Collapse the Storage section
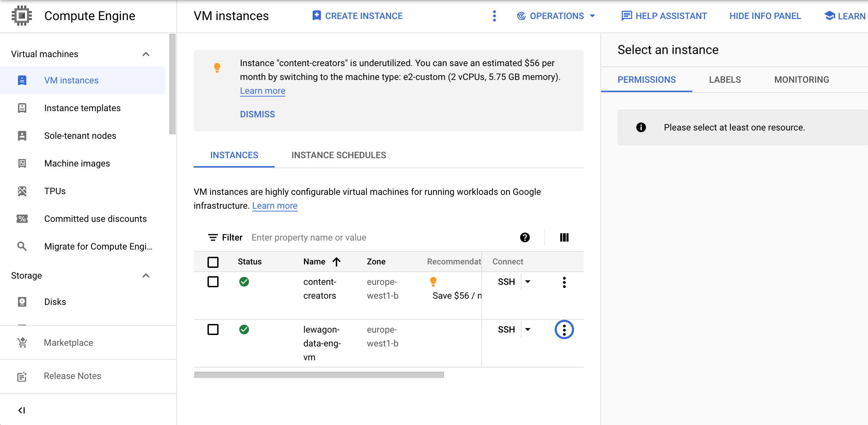The width and height of the screenshot is (868, 425). pos(146,275)
